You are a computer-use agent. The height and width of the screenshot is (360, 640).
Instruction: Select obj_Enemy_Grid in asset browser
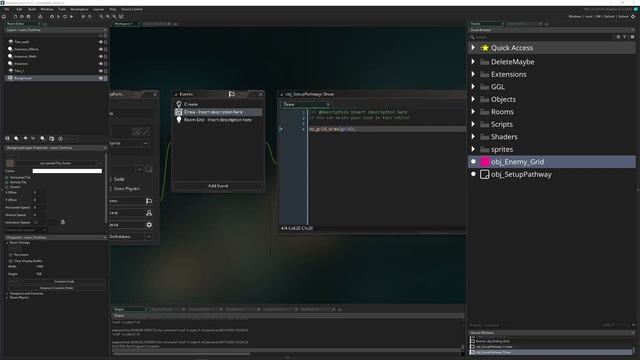552,162
